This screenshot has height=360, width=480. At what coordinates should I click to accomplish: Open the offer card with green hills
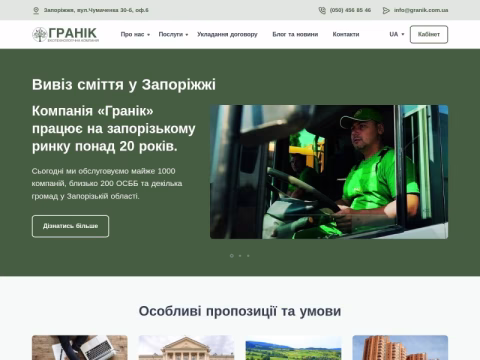click(x=293, y=347)
